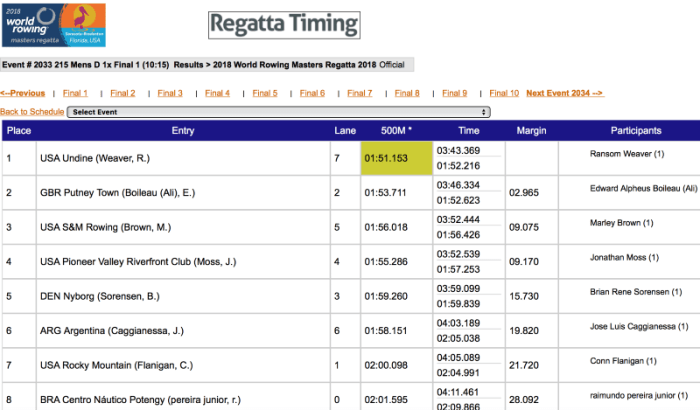Viewport: 700px width, 410px height.
Task: Click 500M split 01:59.260
Action: (386, 296)
